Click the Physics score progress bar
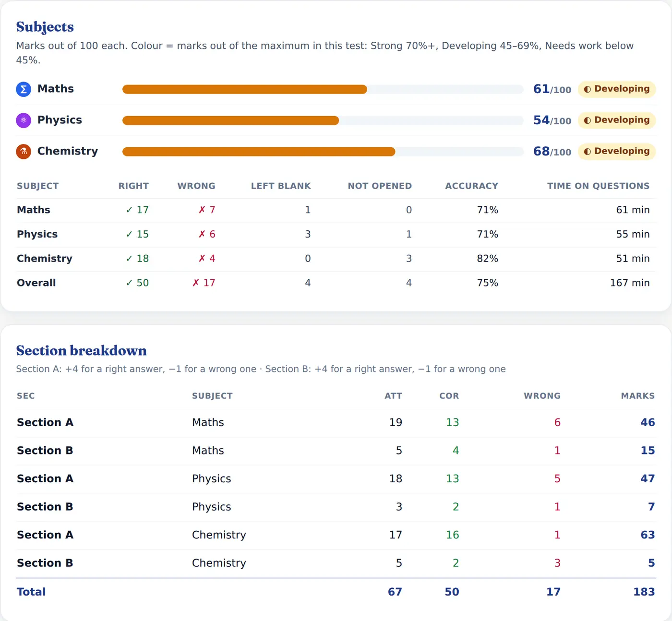Viewport: 672px width, 621px height. point(323,120)
